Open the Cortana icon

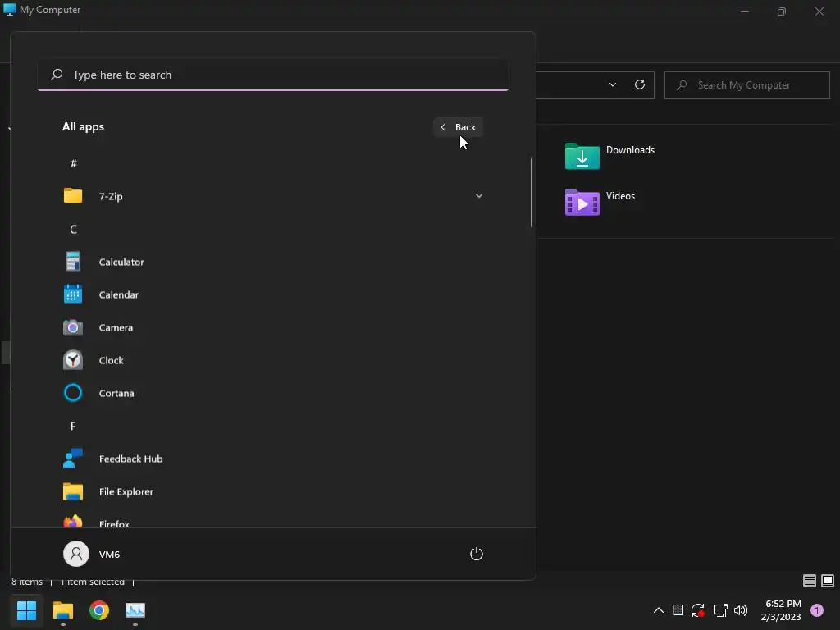click(x=73, y=393)
